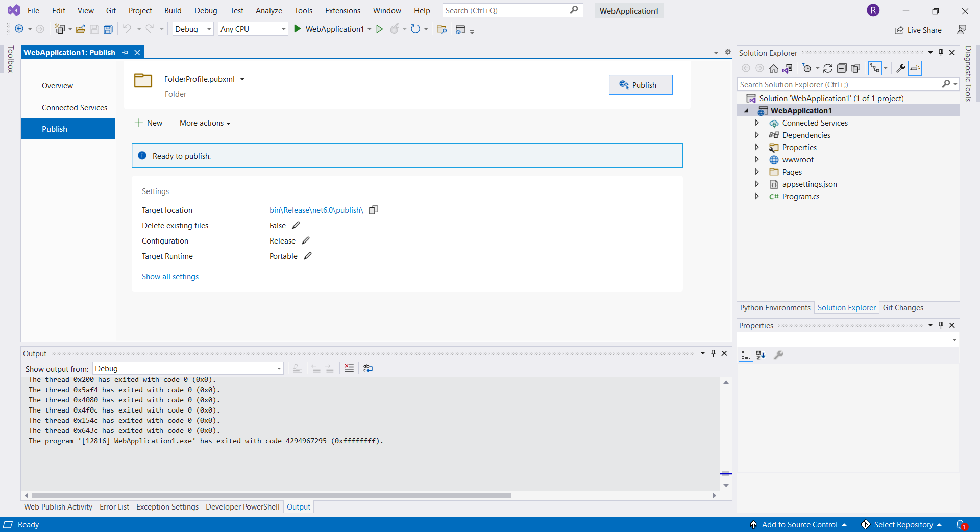Screen dimensions: 980x532
Task: Copy the target location path with the copy icon
Action: point(374,210)
